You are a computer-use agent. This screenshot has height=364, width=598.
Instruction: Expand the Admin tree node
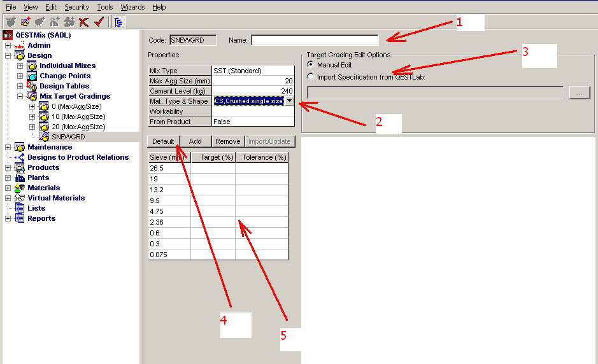tap(8, 45)
